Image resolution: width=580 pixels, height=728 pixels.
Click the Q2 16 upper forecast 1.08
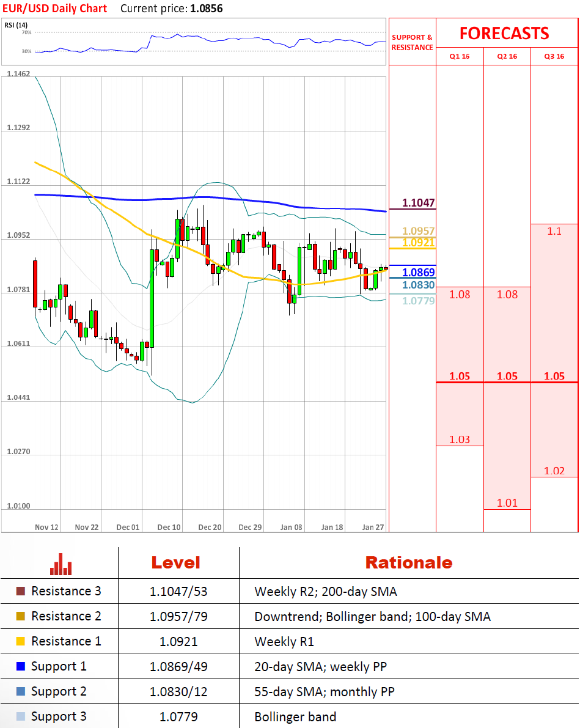(507, 295)
